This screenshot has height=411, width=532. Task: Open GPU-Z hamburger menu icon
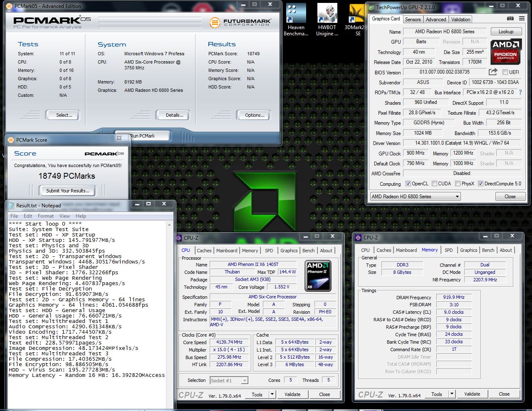(522, 19)
